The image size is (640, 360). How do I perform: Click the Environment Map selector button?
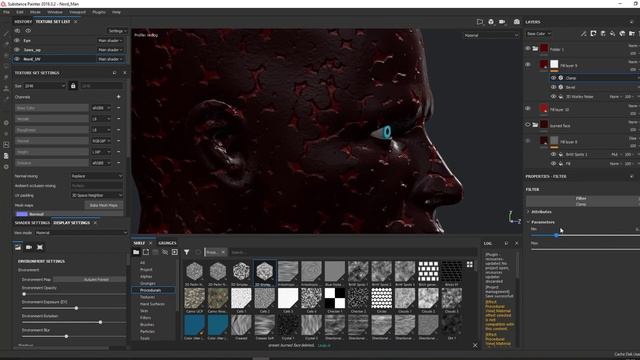click(90, 280)
